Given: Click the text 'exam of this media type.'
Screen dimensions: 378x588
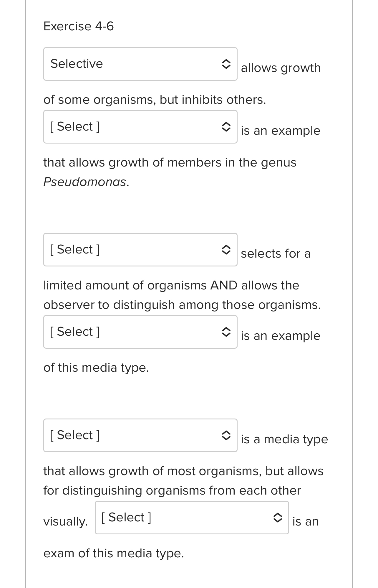Looking at the screenshot, I should coord(113,553).
